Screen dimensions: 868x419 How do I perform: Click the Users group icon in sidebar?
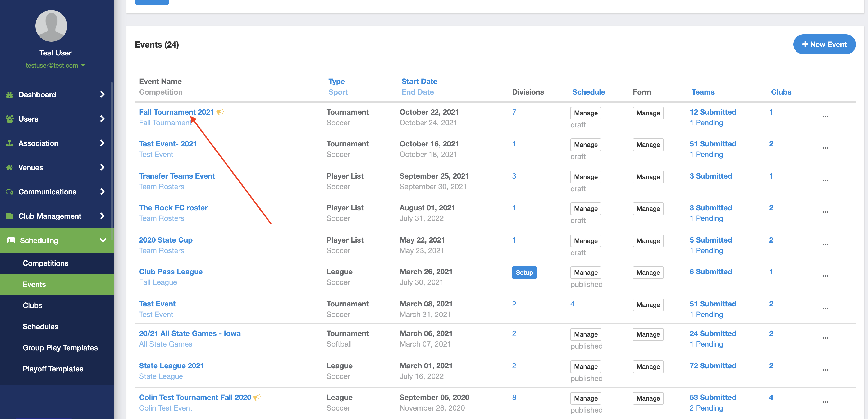tap(10, 119)
